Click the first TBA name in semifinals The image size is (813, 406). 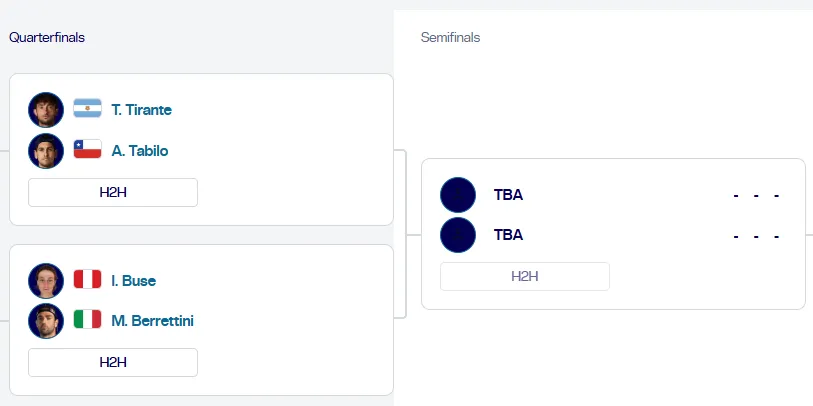point(508,195)
